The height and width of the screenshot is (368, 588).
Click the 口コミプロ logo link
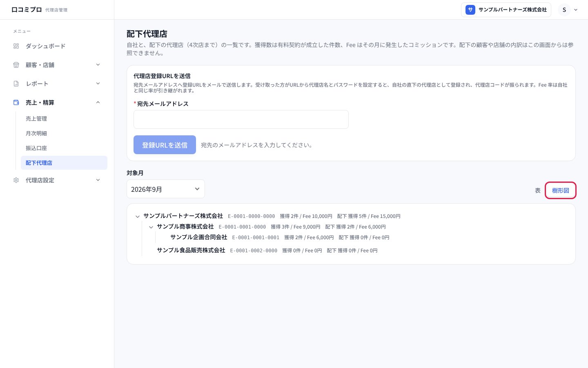click(27, 10)
